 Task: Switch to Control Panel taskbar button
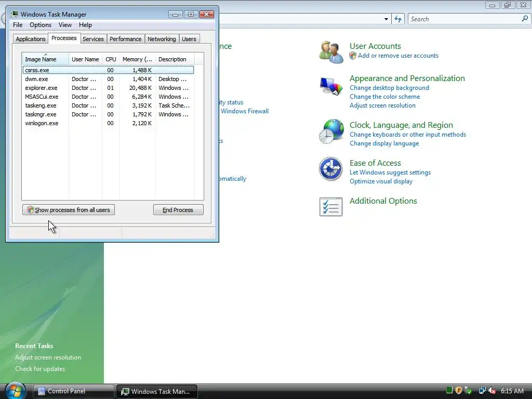pyautogui.click(x=74, y=391)
